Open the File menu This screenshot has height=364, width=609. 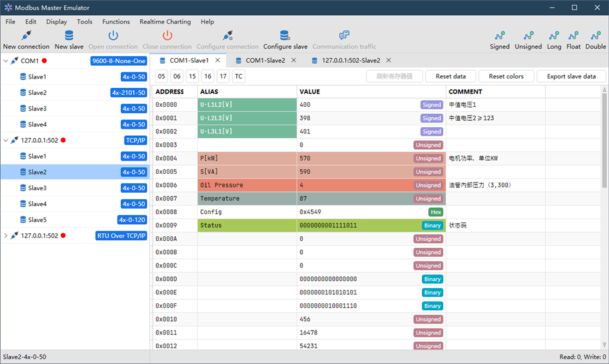11,21
